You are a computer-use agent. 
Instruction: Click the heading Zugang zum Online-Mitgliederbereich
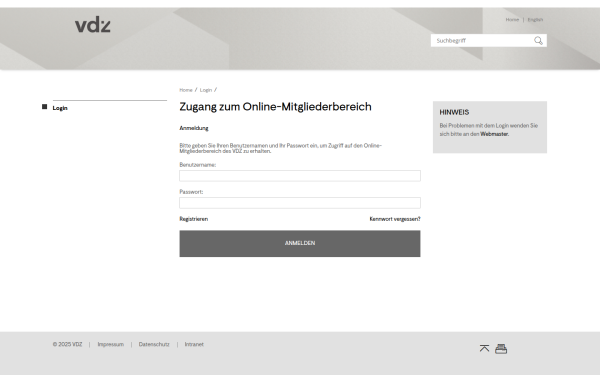click(276, 106)
